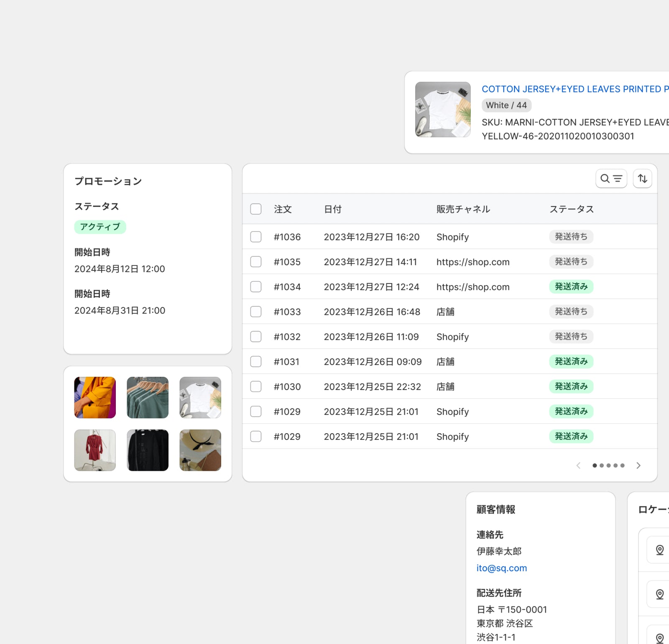Screen dimensions: 669x644
Task: Open the orange jacket thumbnail
Action: [95, 397]
